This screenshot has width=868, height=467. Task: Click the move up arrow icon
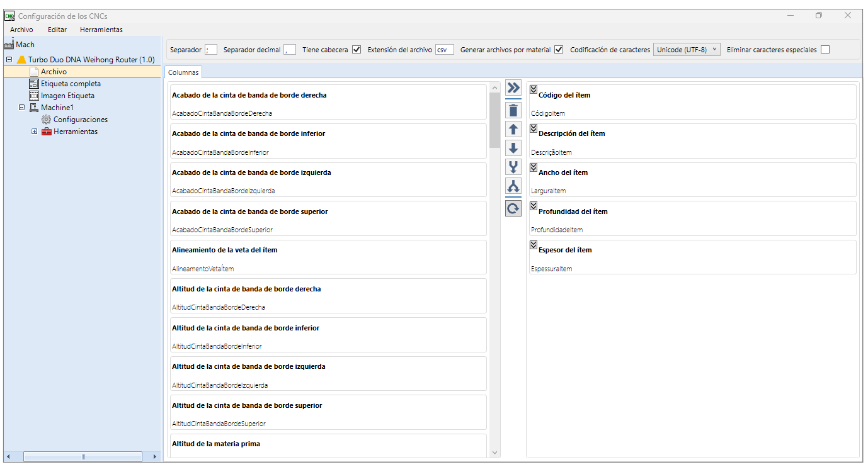tap(513, 129)
